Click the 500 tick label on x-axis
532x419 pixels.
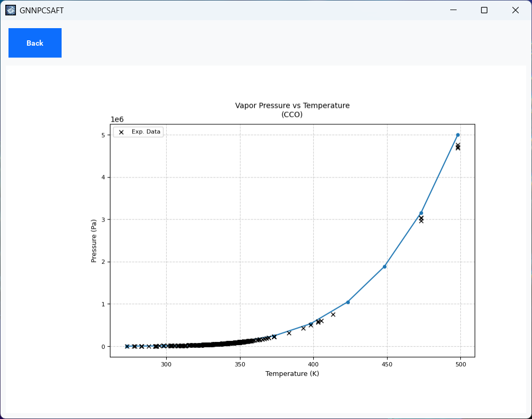[x=460, y=364]
